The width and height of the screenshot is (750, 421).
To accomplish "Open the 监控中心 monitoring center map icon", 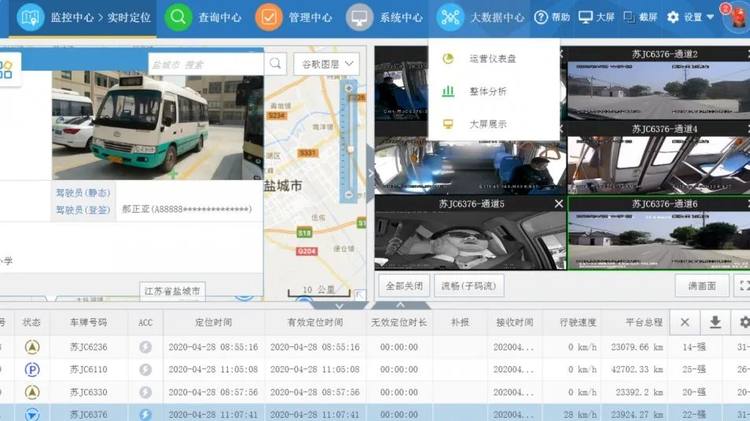I will tap(30, 17).
